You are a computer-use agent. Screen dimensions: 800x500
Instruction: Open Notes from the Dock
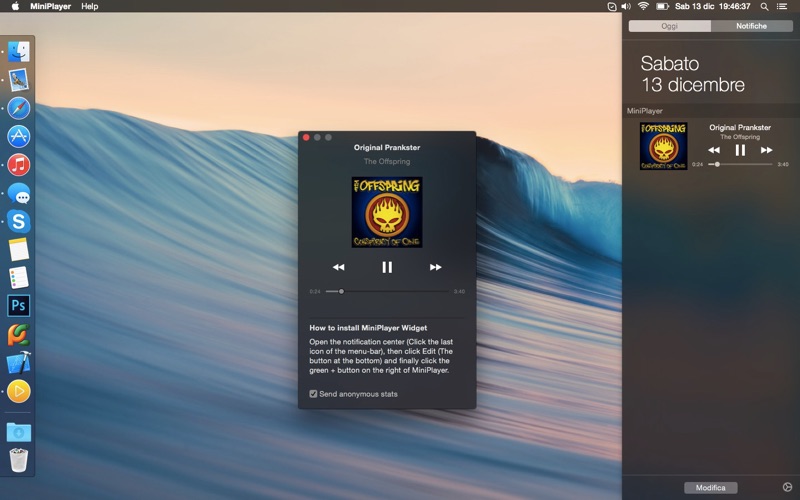click(x=19, y=250)
